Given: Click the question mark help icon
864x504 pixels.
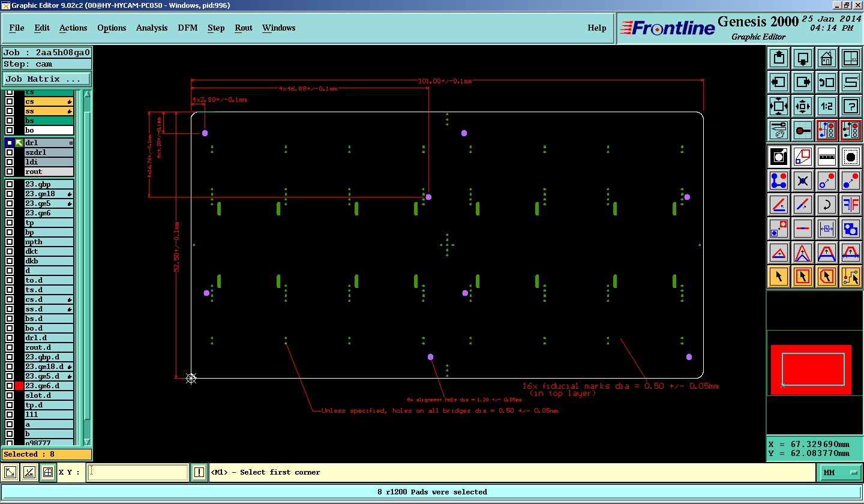Looking at the screenshot, I should coord(851,106).
